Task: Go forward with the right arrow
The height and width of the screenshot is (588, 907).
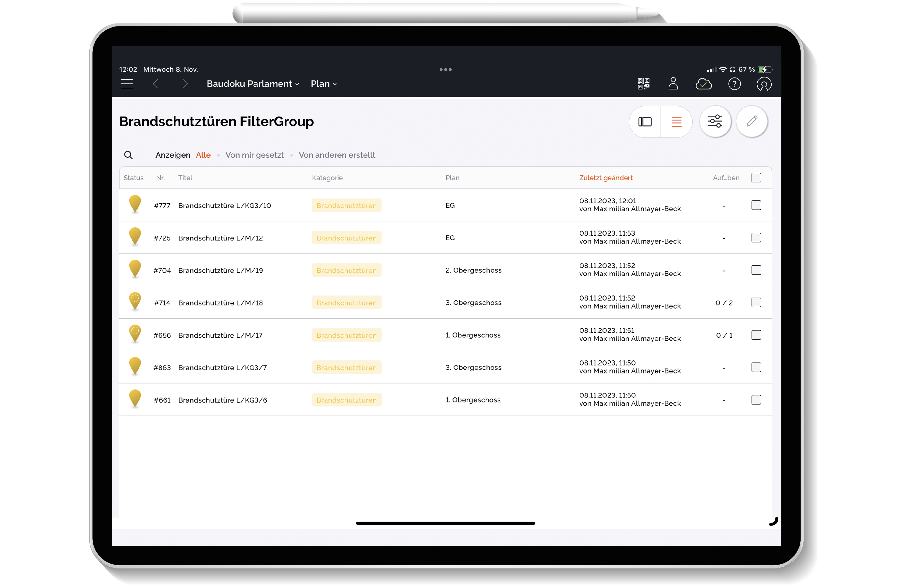Action: pyautogui.click(x=185, y=84)
